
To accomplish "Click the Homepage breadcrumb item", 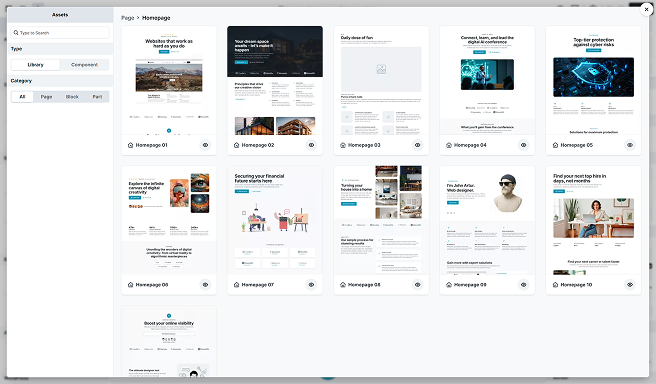I will [156, 18].
